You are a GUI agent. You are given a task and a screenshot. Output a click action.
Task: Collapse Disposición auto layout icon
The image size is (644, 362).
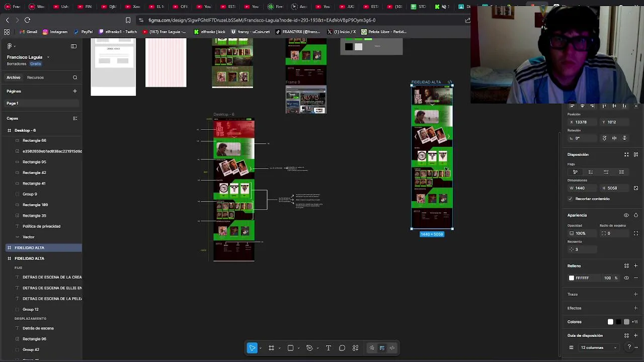626,154
